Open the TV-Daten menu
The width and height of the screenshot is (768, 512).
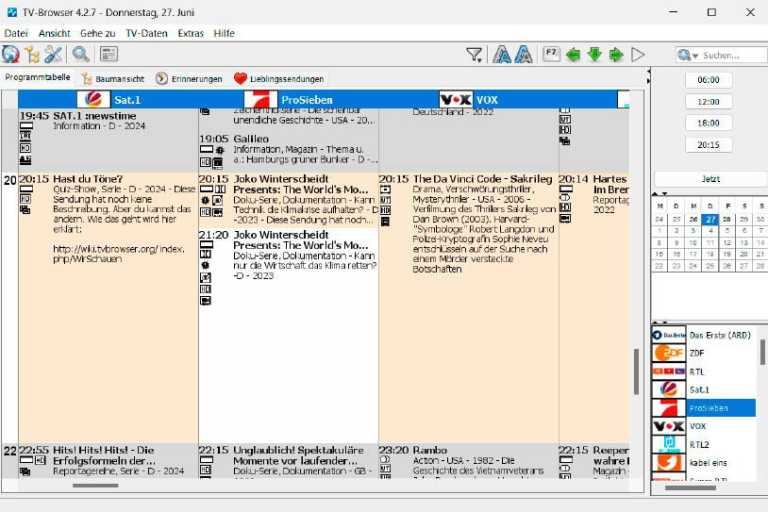[x=146, y=33]
